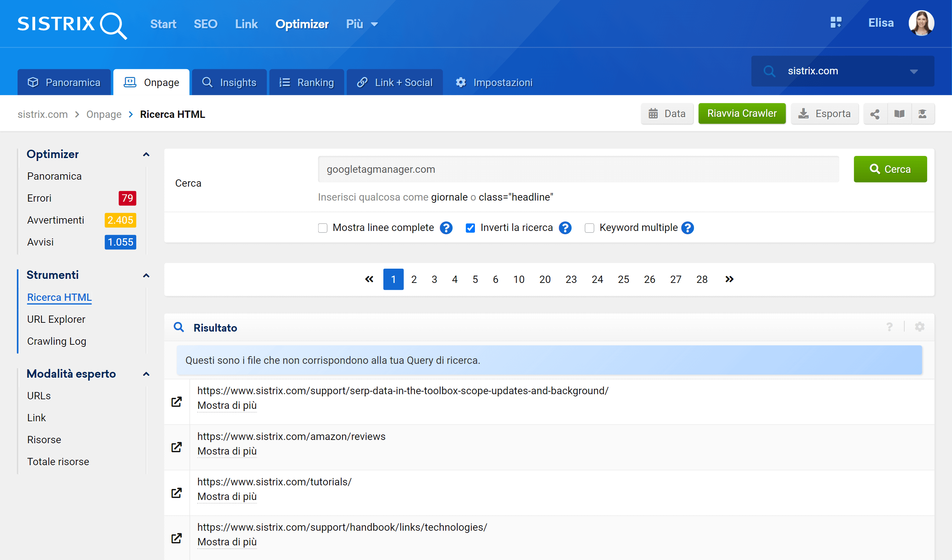
Task: Click the Cerca search button
Action: click(890, 169)
